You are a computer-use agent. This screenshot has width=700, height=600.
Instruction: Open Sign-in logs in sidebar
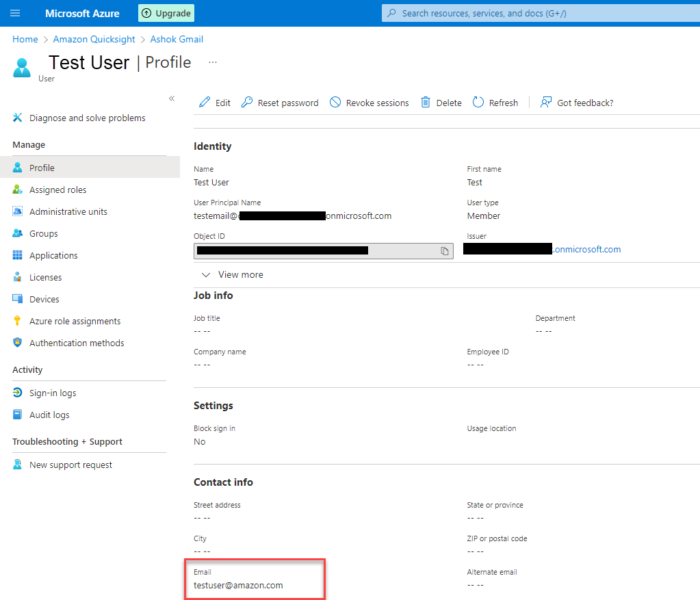pos(53,393)
